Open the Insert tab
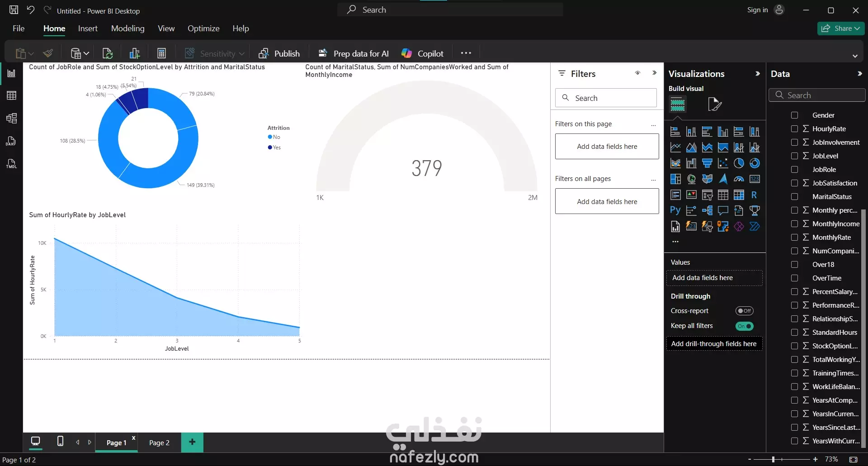Screen dimensions: 868x466 click(x=88, y=29)
